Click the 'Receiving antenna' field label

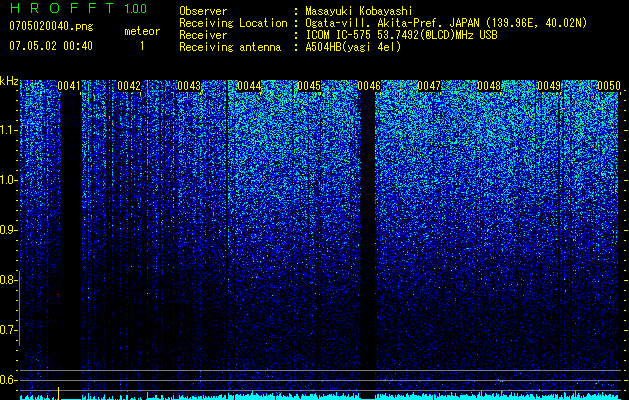pos(230,47)
